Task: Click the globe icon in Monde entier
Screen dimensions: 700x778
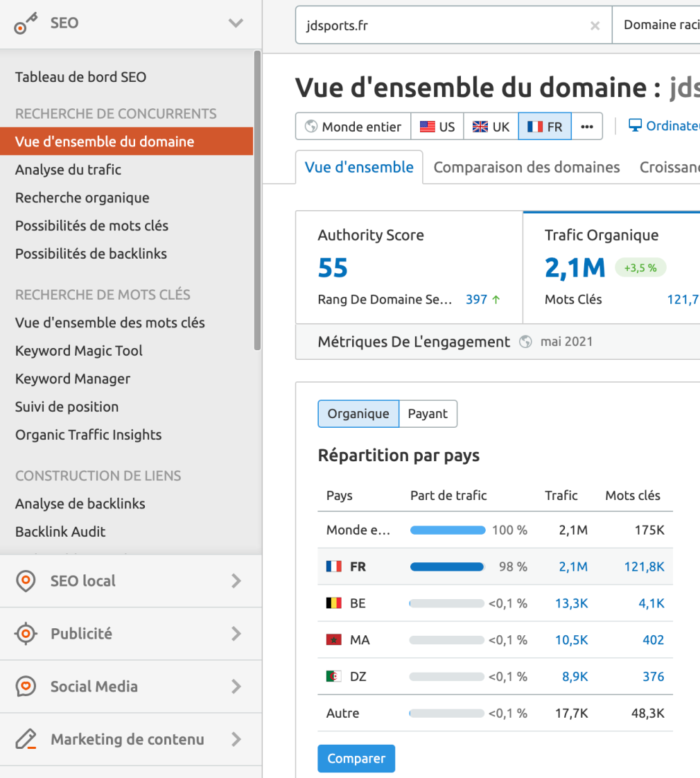Action: [x=311, y=126]
